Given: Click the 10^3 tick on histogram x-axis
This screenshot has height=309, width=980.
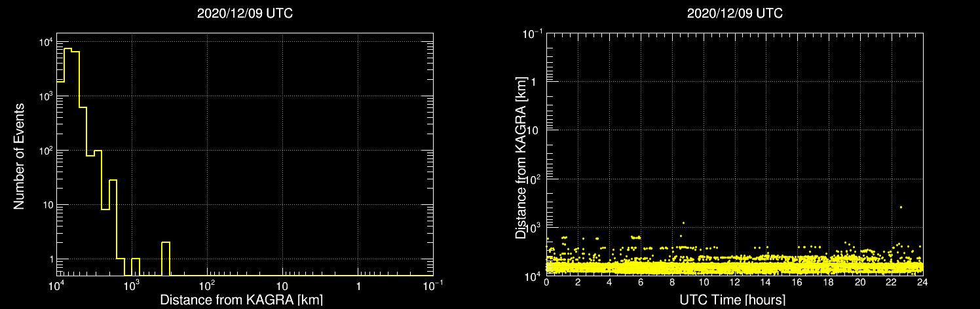Looking at the screenshot, I should pos(132,285).
